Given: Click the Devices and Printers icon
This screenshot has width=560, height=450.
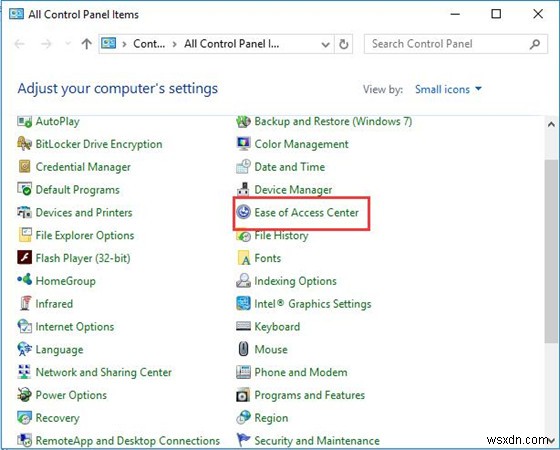Looking at the screenshot, I should 24,212.
